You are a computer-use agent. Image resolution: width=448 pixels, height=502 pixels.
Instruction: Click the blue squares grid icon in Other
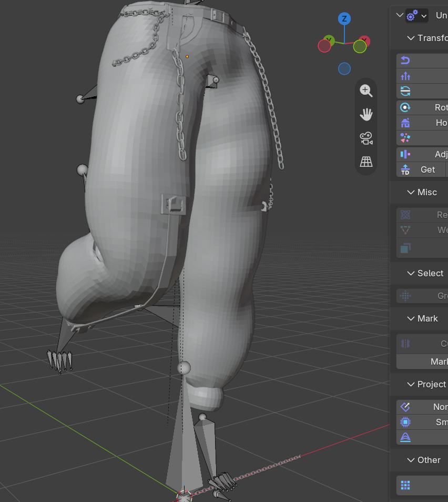405,485
